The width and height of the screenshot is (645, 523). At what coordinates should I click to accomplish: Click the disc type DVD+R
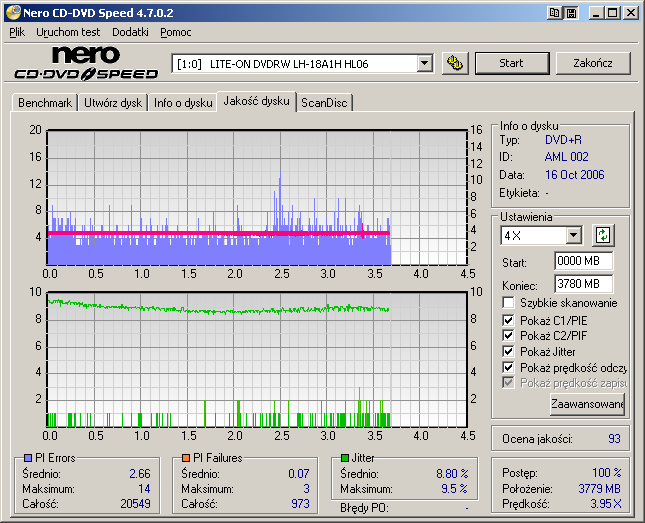pos(563,140)
